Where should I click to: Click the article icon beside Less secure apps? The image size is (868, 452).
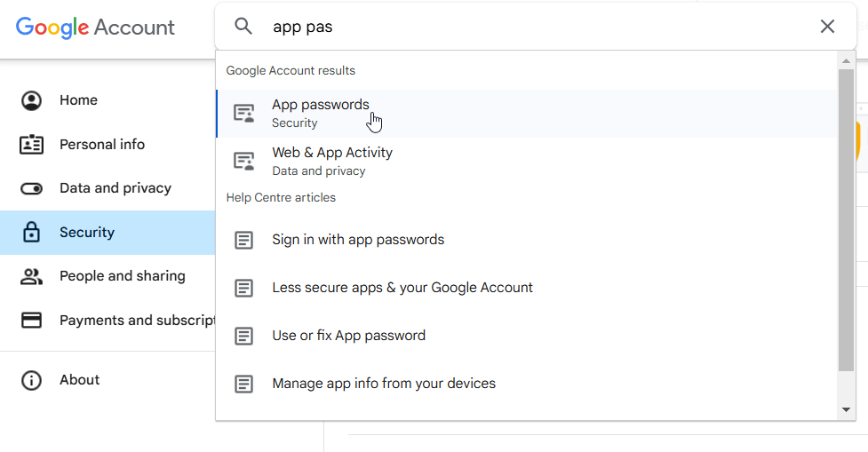(x=243, y=288)
